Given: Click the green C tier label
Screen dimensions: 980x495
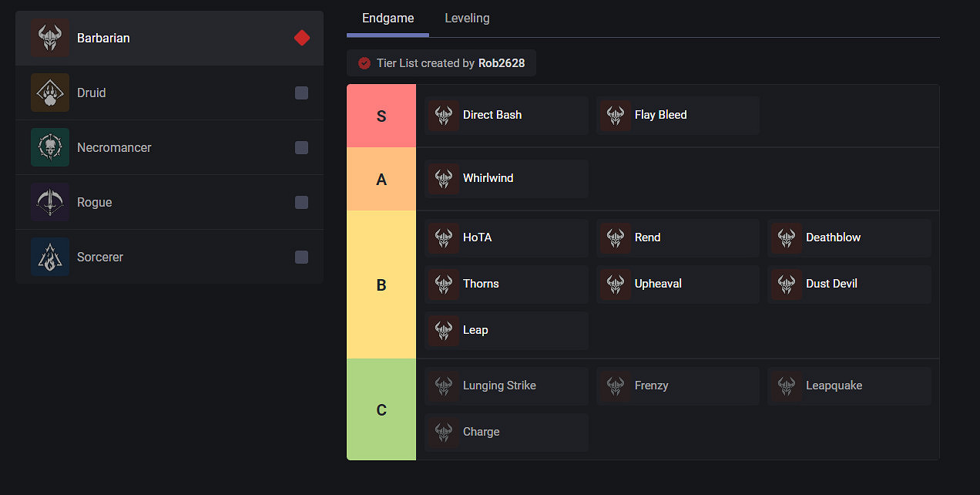Looking at the screenshot, I should click(381, 410).
